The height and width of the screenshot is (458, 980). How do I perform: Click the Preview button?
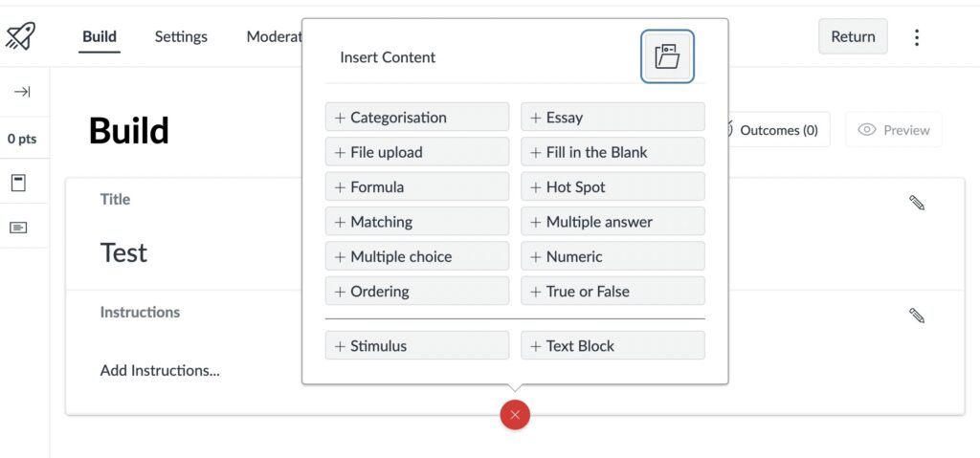(893, 130)
